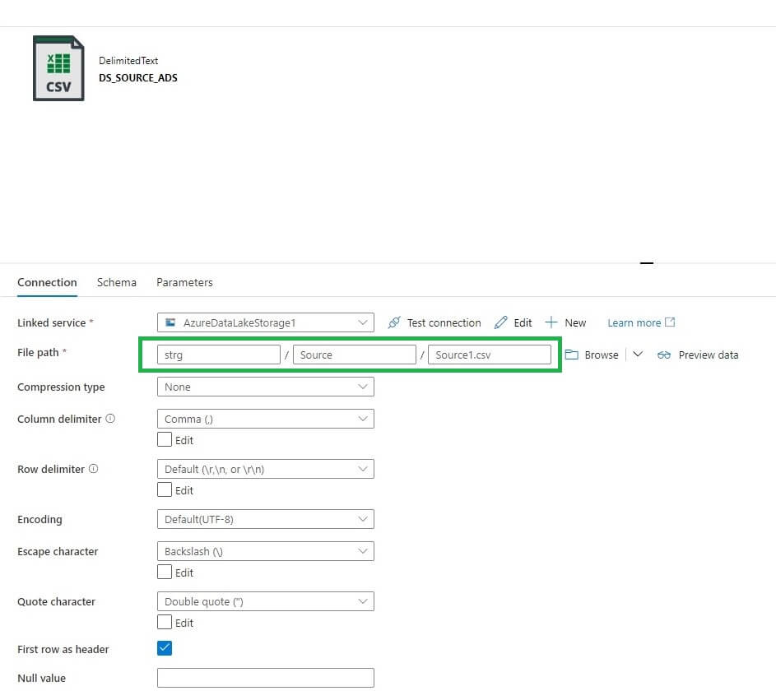This screenshot has height=700, width=776.
Task: Click the Edit linked service button
Action: pos(513,322)
